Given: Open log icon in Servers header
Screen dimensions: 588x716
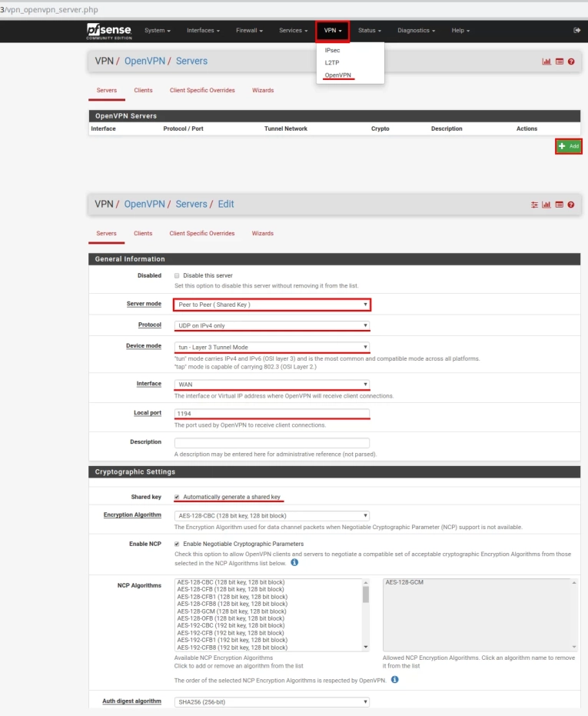Looking at the screenshot, I should 560,62.
